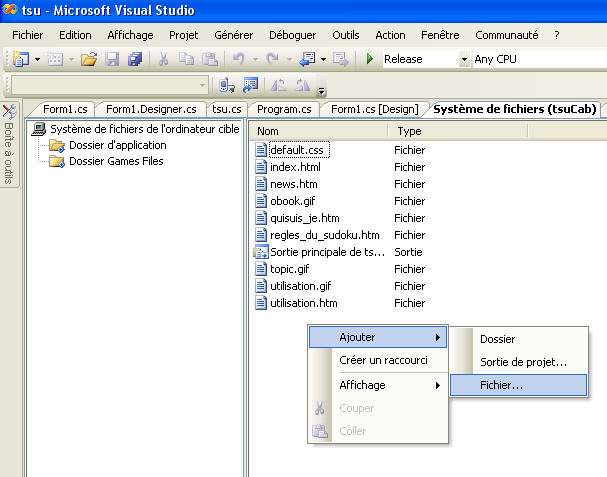
Task: Select the utilisation.htm file
Action: (x=304, y=303)
